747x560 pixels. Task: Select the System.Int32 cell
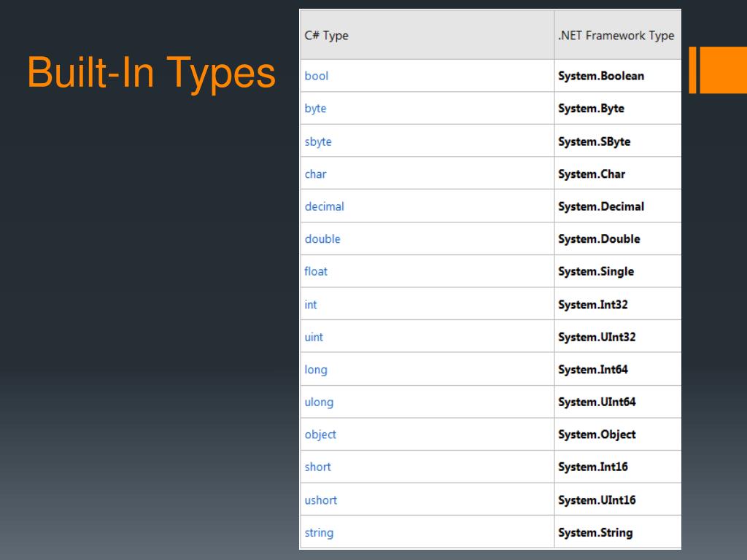pos(617,304)
